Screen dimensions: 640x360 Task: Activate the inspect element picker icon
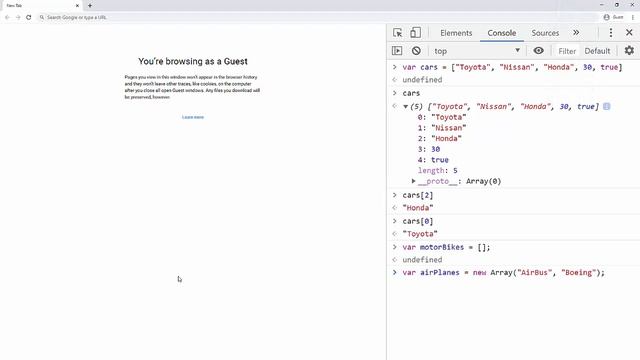tap(398, 33)
